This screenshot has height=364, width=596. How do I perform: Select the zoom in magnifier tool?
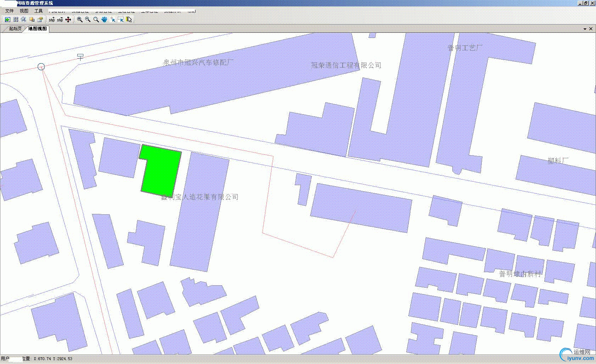point(80,20)
